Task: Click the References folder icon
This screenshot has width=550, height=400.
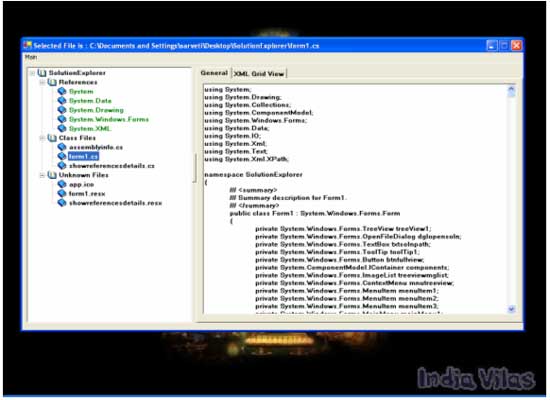Action: pyautogui.click(x=52, y=82)
